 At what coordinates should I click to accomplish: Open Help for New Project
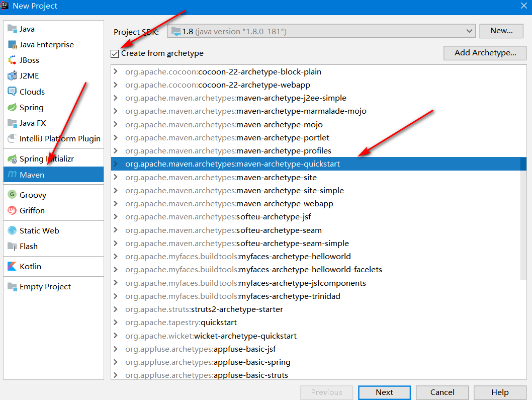(x=500, y=392)
